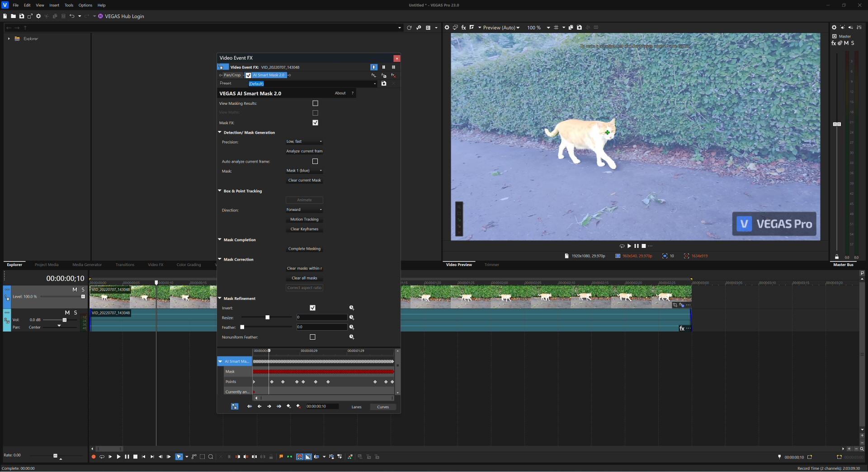Open Preview (Auto) quality dropdown
Image resolution: width=868 pixels, height=472 pixels.
coord(501,28)
